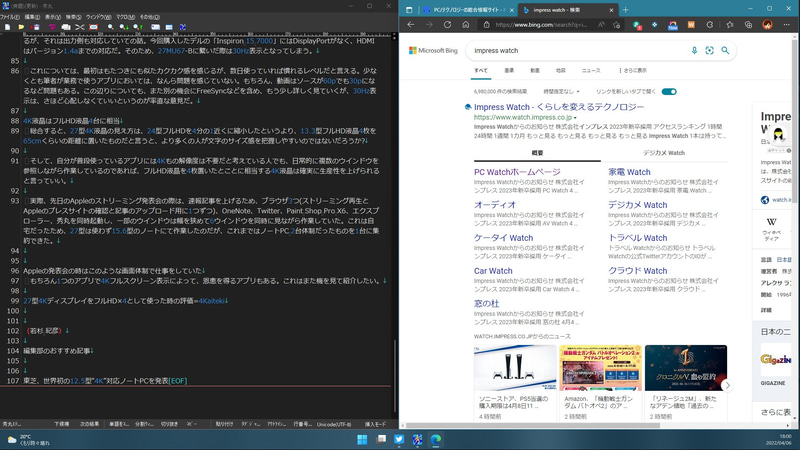Click the find-next magnifier with down arrow
This screenshot has width=800, height=450.
tap(124, 27)
